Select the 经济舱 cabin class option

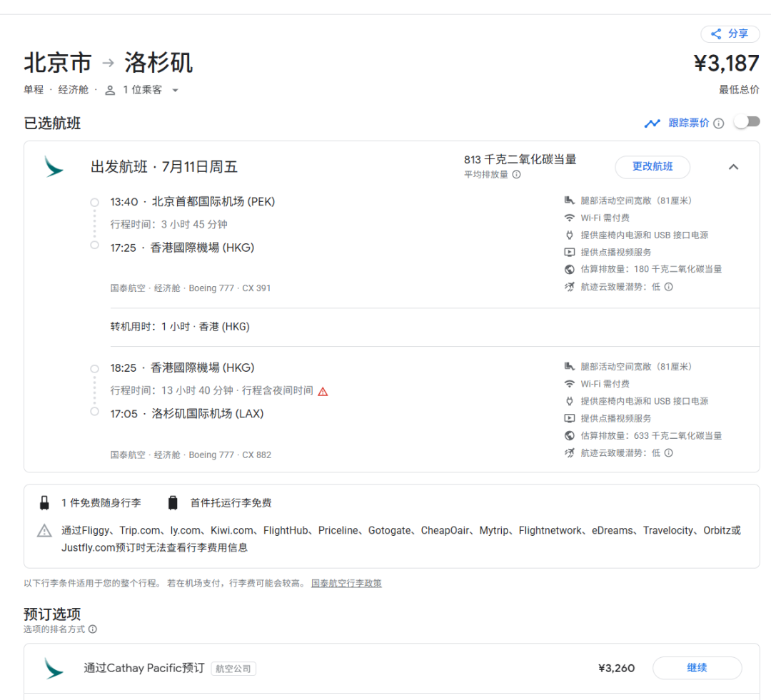tap(74, 90)
